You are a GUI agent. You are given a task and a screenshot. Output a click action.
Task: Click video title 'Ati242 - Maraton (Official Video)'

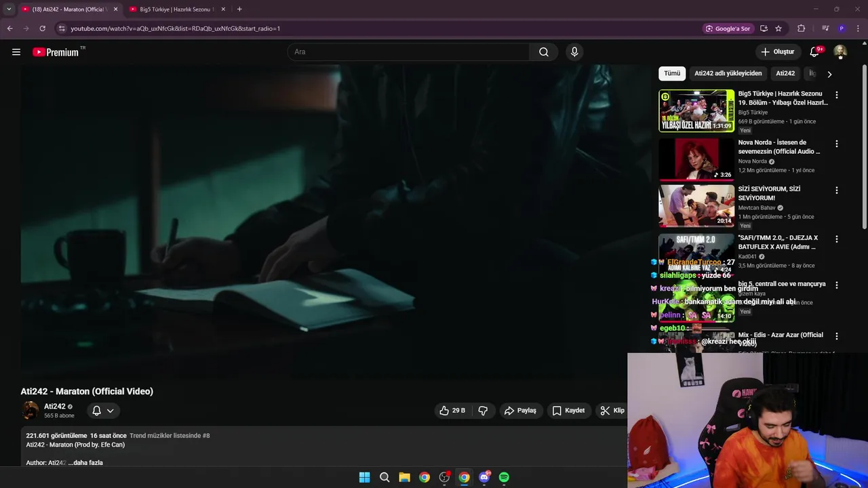87,391
